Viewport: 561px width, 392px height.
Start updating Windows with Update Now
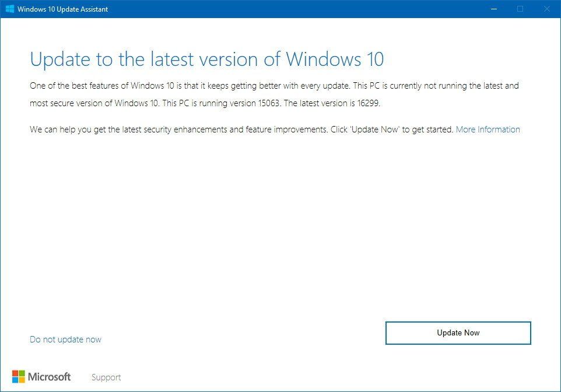point(458,332)
